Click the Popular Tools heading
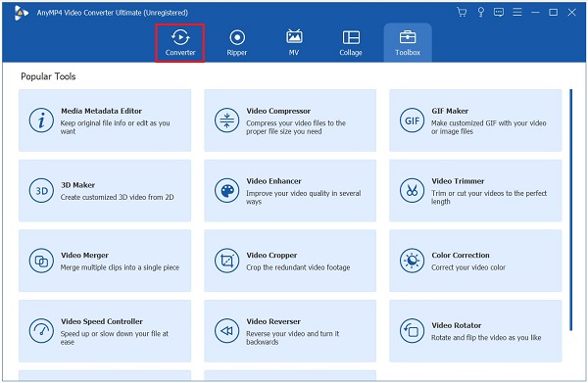Viewport: 588px width, 383px height. click(x=48, y=76)
